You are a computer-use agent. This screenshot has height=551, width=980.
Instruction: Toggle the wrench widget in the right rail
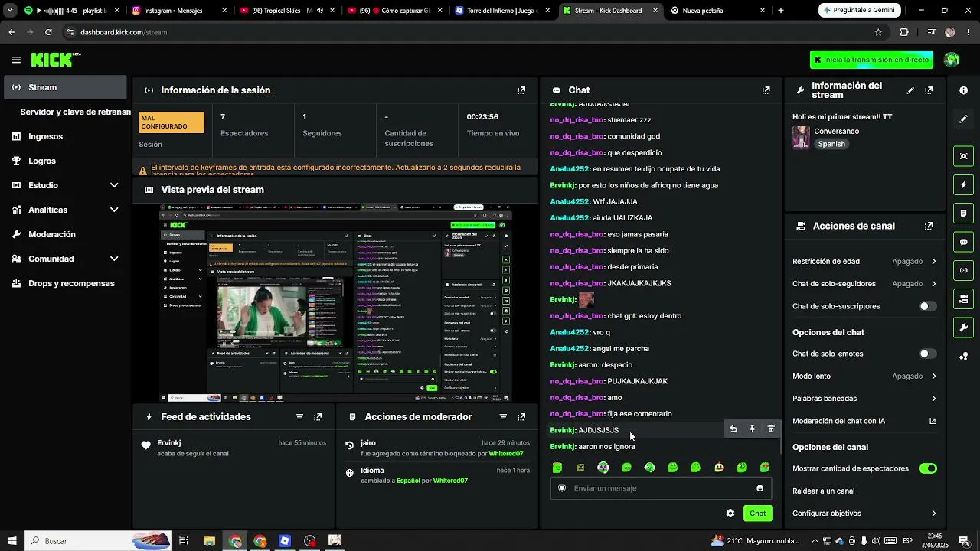(x=963, y=328)
